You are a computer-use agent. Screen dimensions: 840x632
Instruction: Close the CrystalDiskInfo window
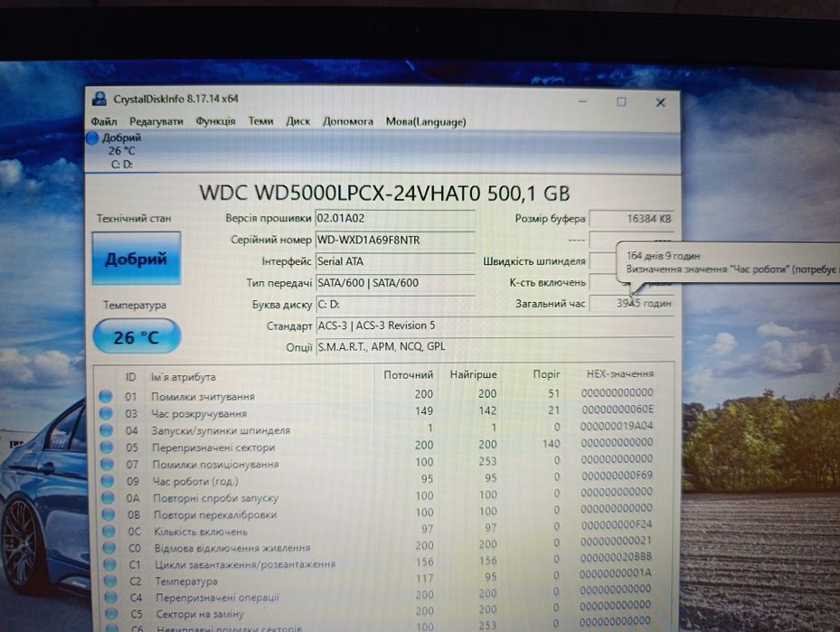point(661,102)
